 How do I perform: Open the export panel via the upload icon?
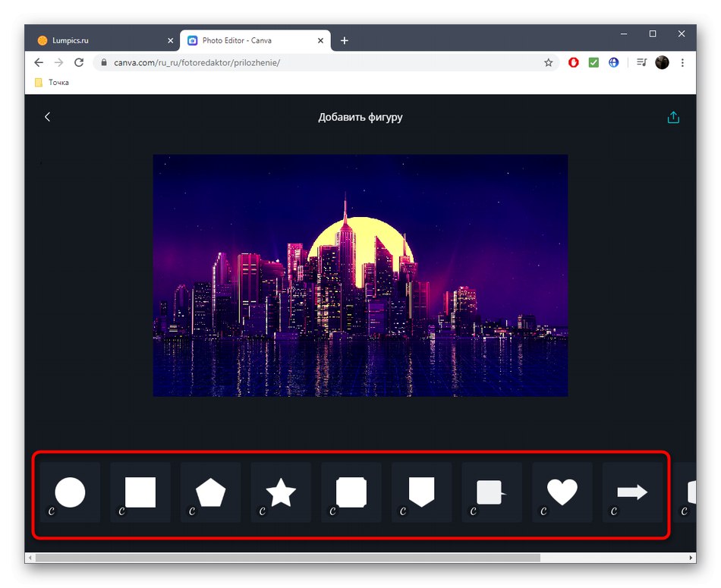(673, 117)
